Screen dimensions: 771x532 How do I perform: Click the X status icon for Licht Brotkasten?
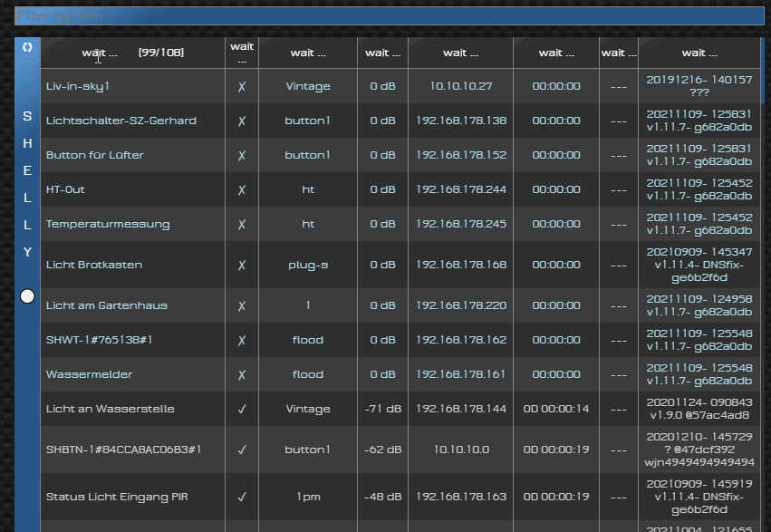pos(242,265)
